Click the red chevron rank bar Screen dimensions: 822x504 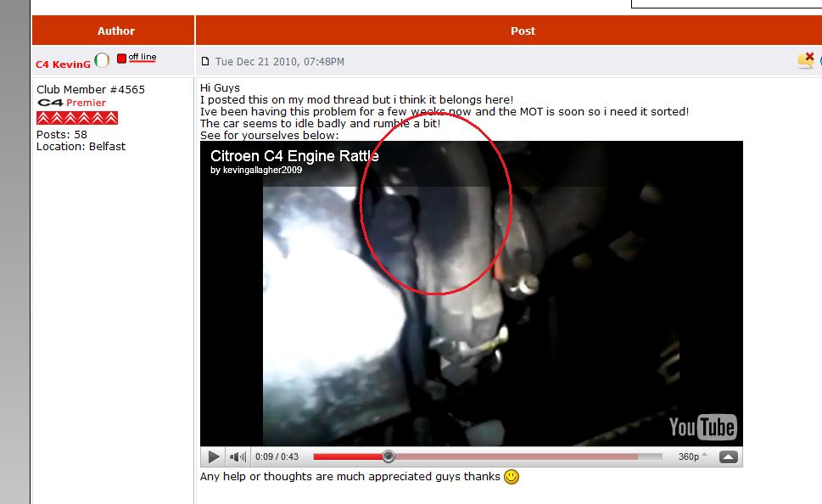point(77,118)
